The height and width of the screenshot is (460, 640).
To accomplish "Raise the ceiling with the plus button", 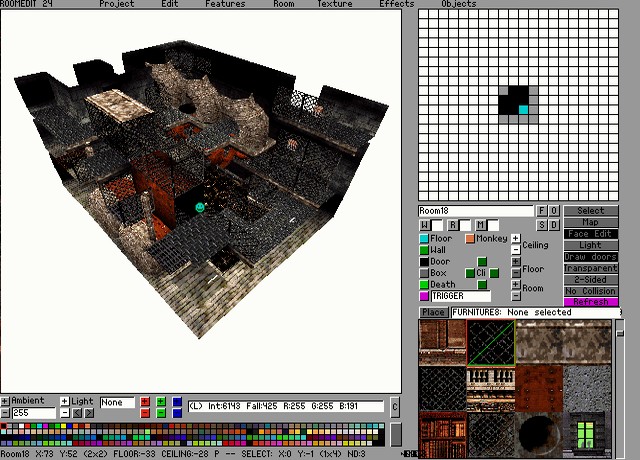I will [x=515, y=239].
